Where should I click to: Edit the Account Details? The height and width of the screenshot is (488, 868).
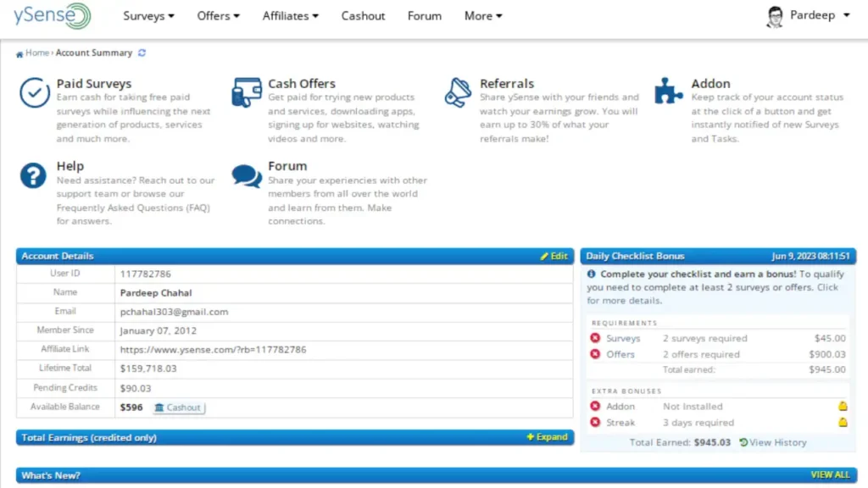554,256
